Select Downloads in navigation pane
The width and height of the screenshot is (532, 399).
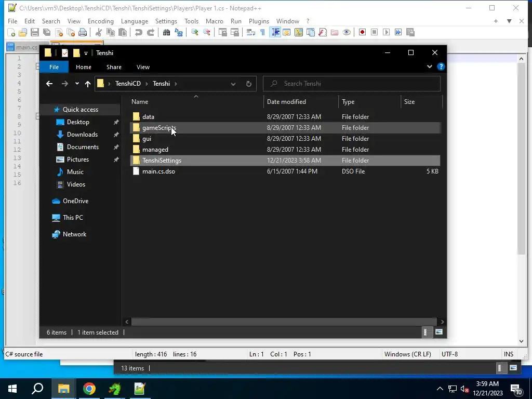click(82, 135)
